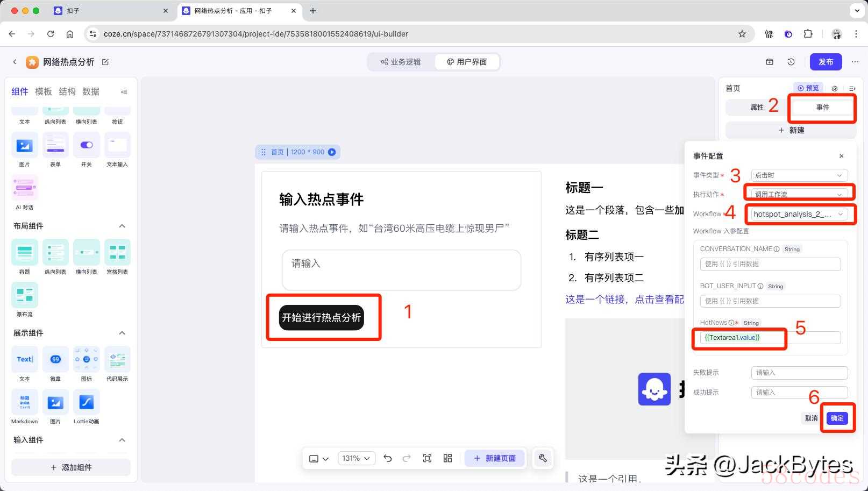The width and height of the screenshot is (868, 491).
Task: Open version history clock icon
Action: [791, 62]
